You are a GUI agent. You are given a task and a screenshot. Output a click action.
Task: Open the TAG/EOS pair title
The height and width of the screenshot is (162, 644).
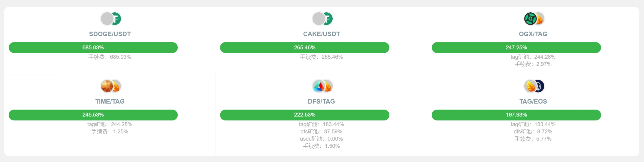[x=533, y=101]
